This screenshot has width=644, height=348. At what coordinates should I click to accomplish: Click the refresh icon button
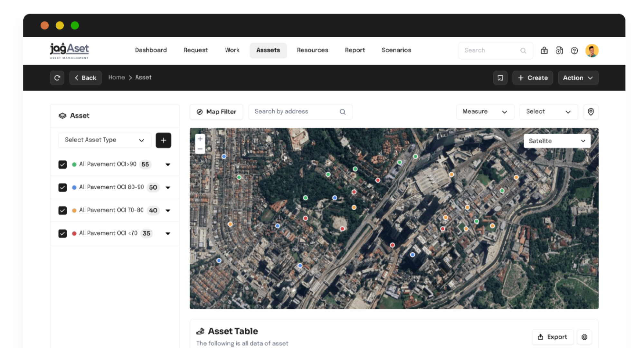pos(57,78)
